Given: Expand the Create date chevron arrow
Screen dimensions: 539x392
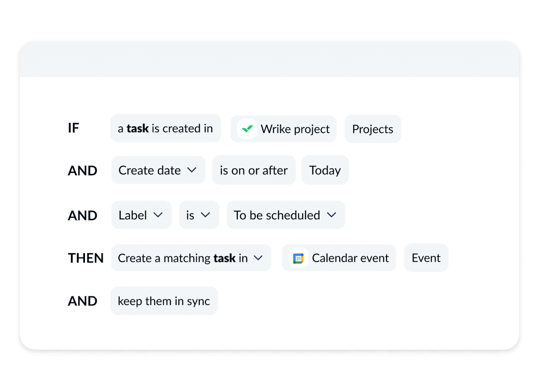Looking at the screenshot, I should pyautogui.click(x=192, y=170).
